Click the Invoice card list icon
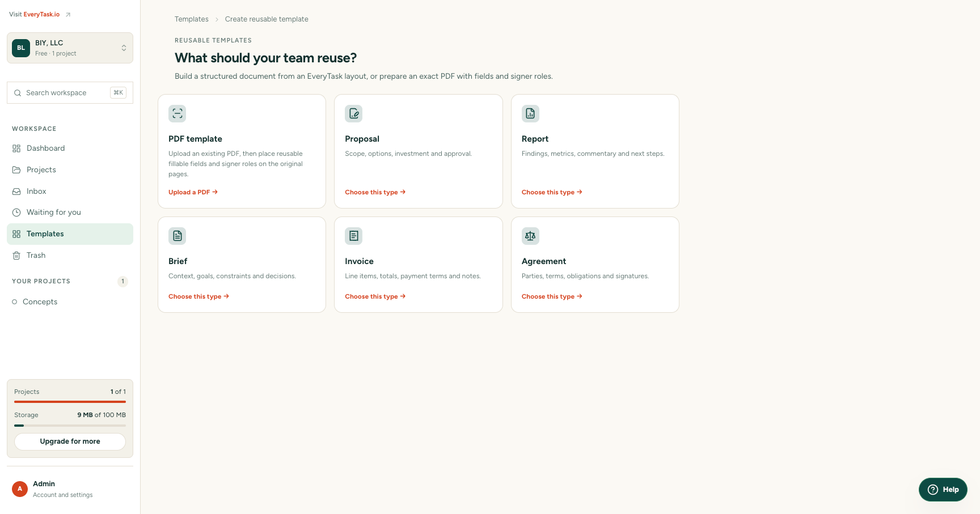980x514 pixels. [x=354, y=236]
